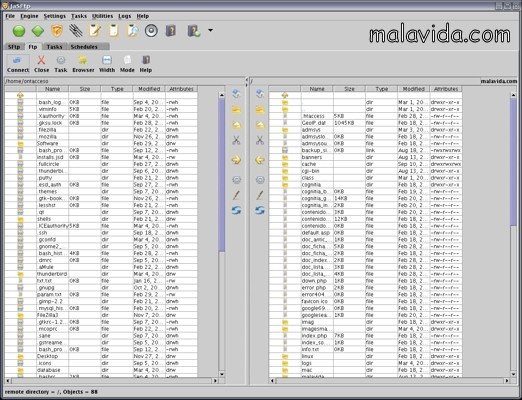Click the green diamond icon in top toolbar
The width and height of the screenshot is (522, 400).
pyautogui.click(x=38, y=31)
